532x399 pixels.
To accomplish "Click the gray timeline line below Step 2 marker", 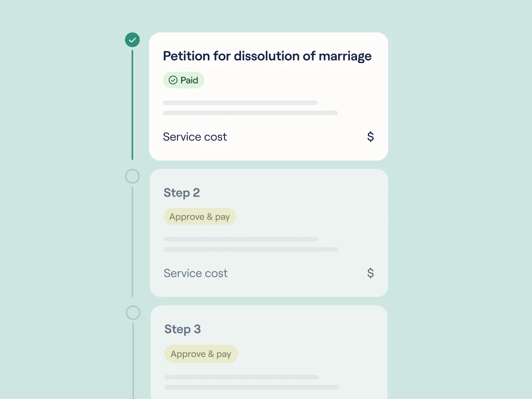I will coord(132,241).
